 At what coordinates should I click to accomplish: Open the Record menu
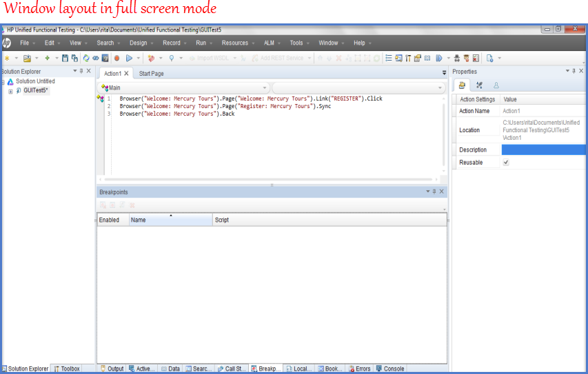(174, 43)
